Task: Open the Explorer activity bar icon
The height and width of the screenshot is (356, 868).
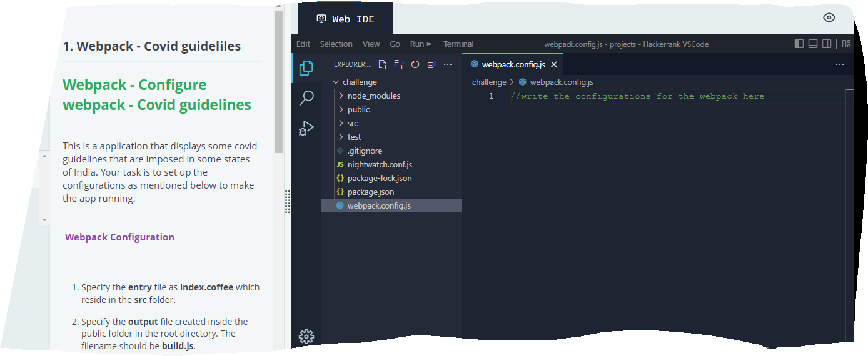Action: pyautogui.click(x=306, y=68)
